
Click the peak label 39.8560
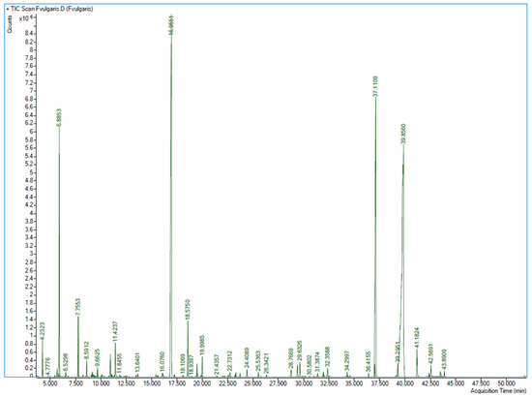tap(403, 135)
